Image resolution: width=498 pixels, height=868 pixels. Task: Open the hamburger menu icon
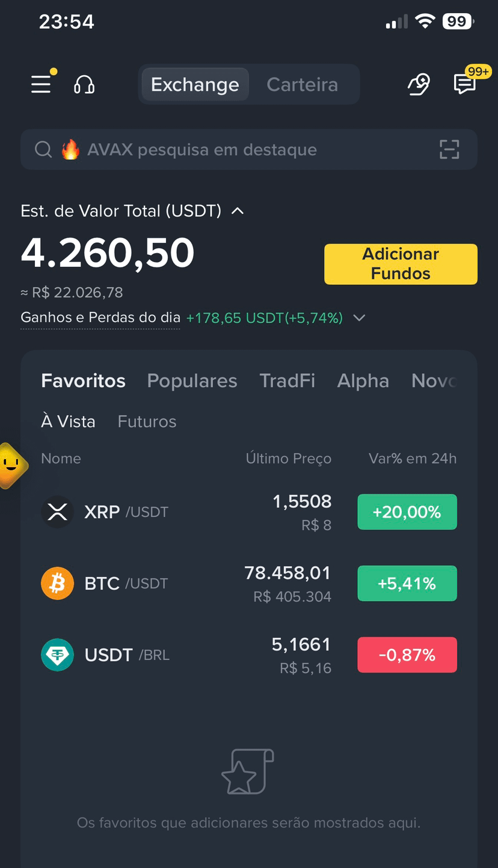41,84
